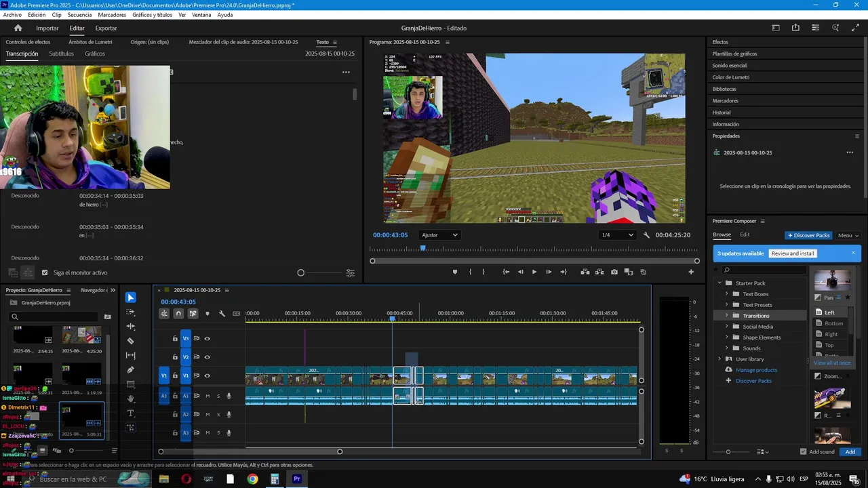Screen dimensions: 868x488
Task: Toggle V1 track output eye
Action: (x=208, y=375)
